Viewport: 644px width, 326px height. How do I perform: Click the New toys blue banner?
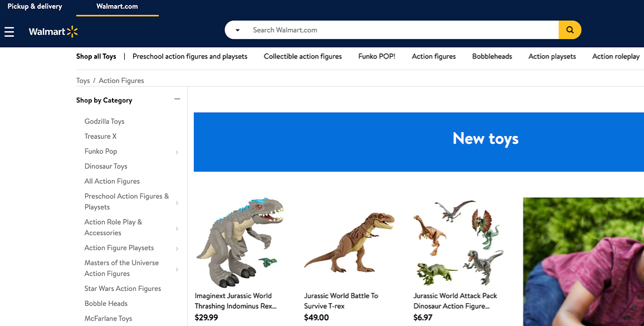click(419, 142)
